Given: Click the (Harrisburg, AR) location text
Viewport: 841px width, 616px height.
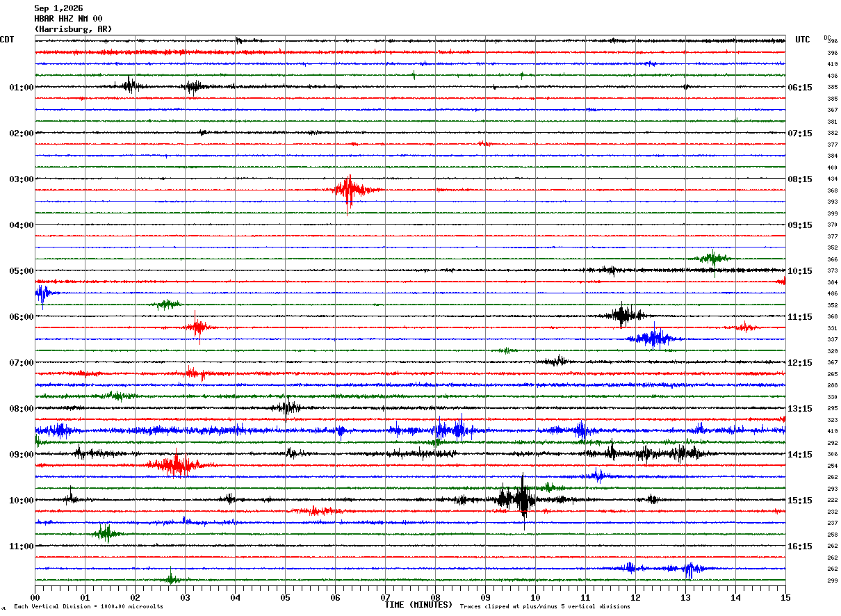Looking at the screenshot, I should [73, 29].
